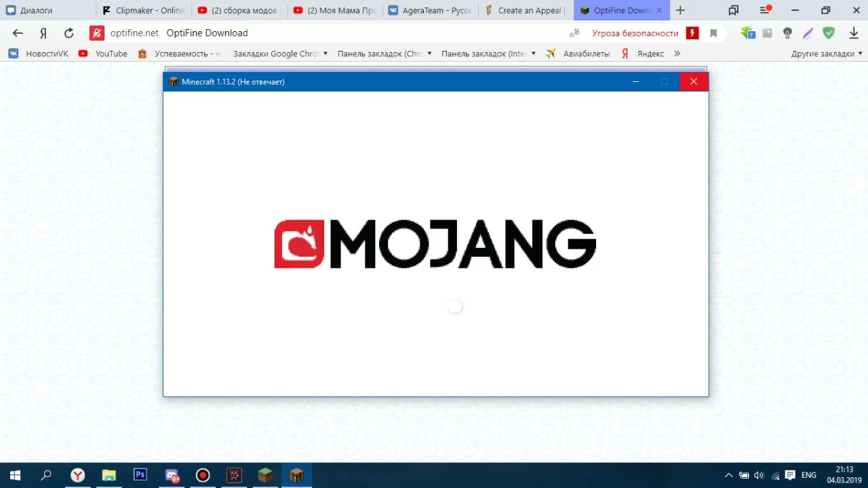Screen dimensions: 868x488
Task: Reload the OptiFine page
Action: [x=68, y=33]
